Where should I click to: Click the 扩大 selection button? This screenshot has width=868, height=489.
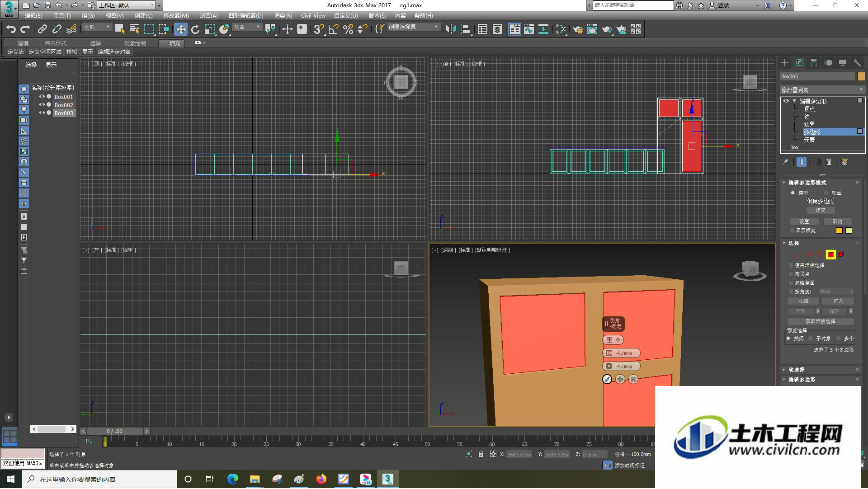point(838,301)
